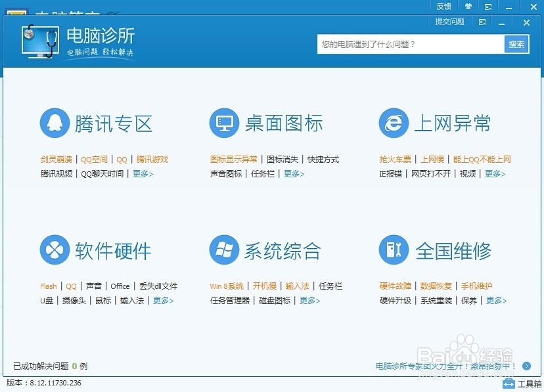Click the menu icon in back window title bar
The width and height of the screenshot is (544, 392).
[x=488, y=7]
